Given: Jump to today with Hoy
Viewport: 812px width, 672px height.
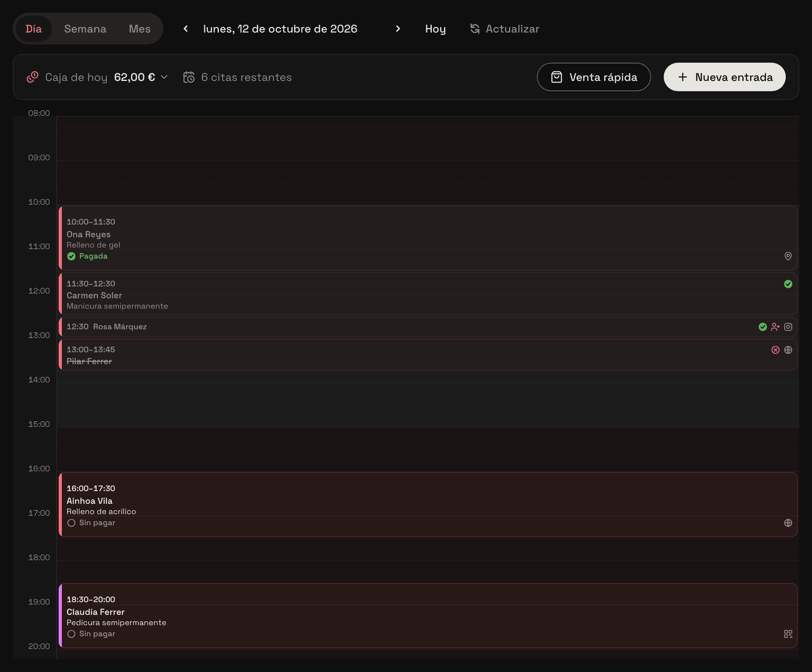Looking at the screenshot, I should pos(435,29).
